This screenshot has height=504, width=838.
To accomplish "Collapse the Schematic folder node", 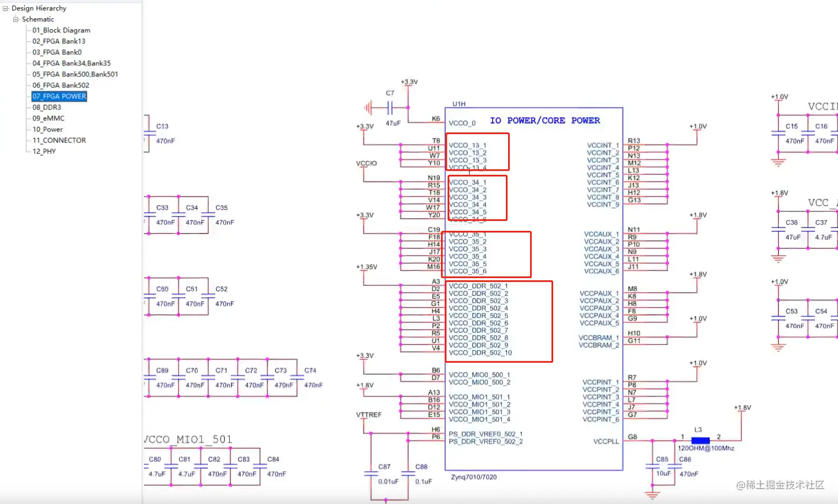I will tap(16, 19).
